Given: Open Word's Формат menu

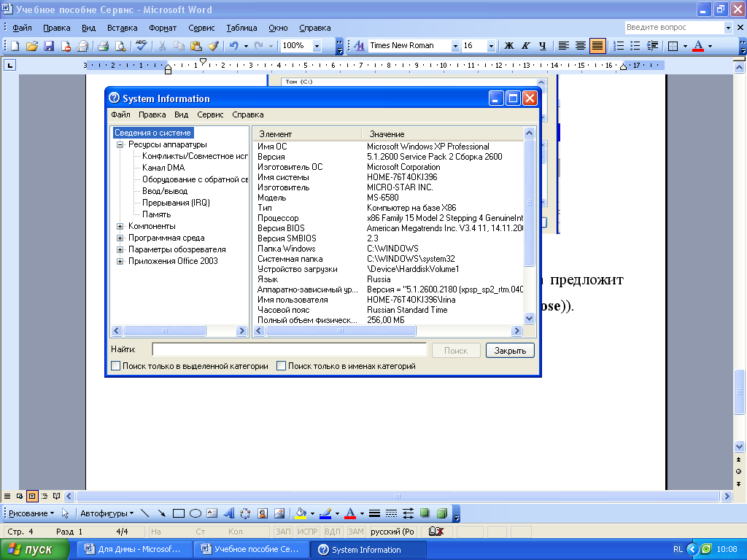Looking at the screenshot, I should coord(163,28).
